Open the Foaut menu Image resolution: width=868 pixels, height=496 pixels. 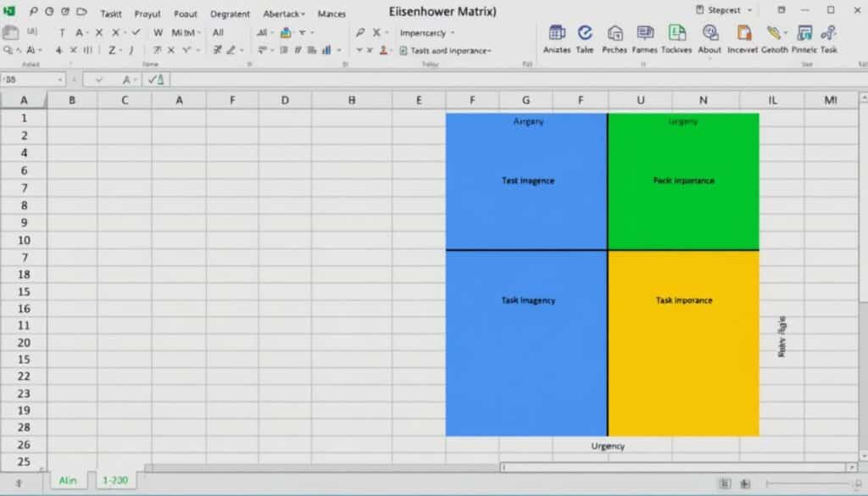(x=186, y=14)
